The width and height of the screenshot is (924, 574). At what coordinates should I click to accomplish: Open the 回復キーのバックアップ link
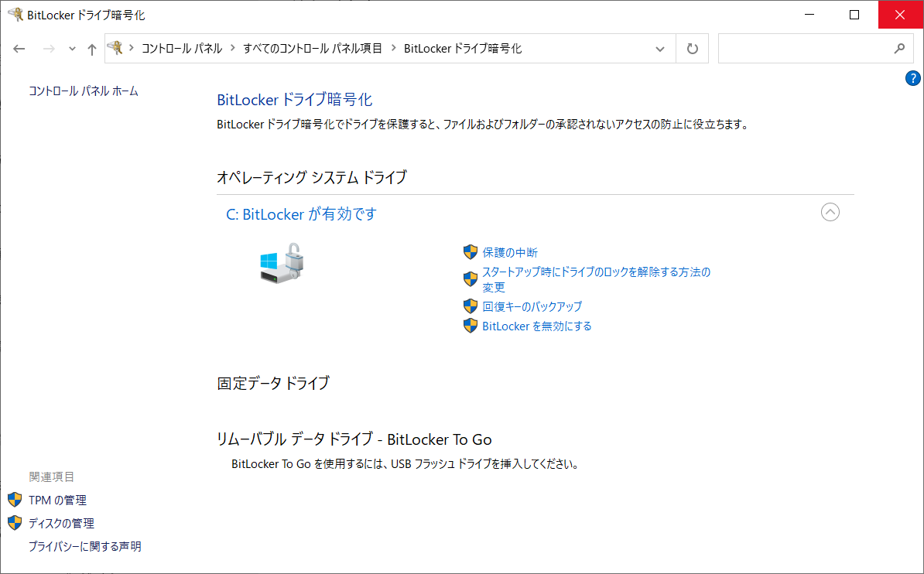tap(532, 306)
